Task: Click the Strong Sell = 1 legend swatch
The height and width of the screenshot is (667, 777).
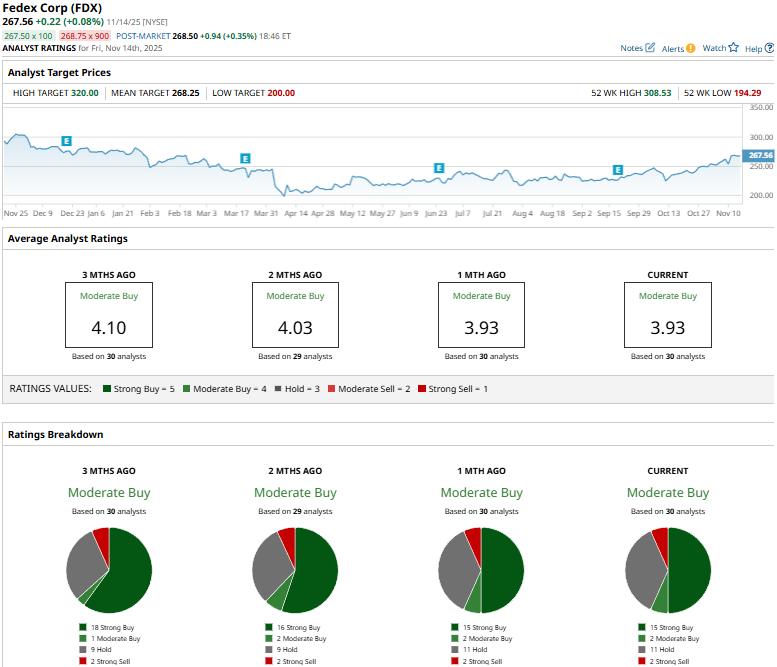Action: (422, 389)
